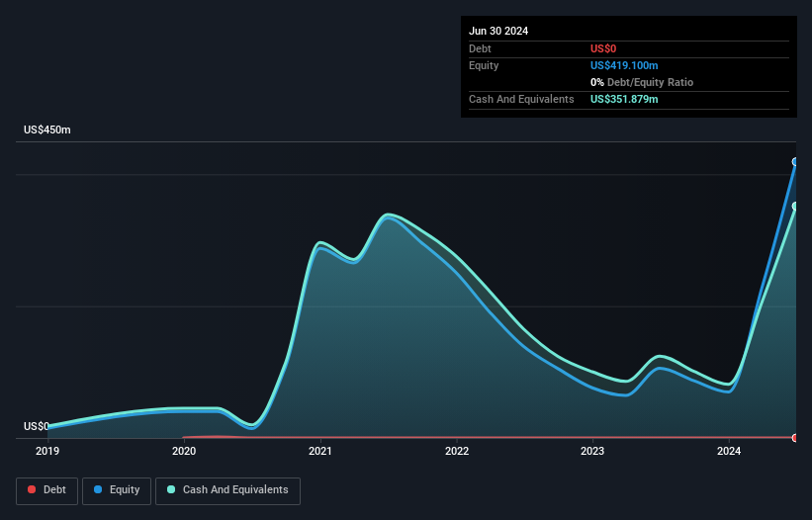Image resolution: width=812 pixels, height=520 pixels.
Task: Click the teal Cash legend dot
Action: click(171, 489)
